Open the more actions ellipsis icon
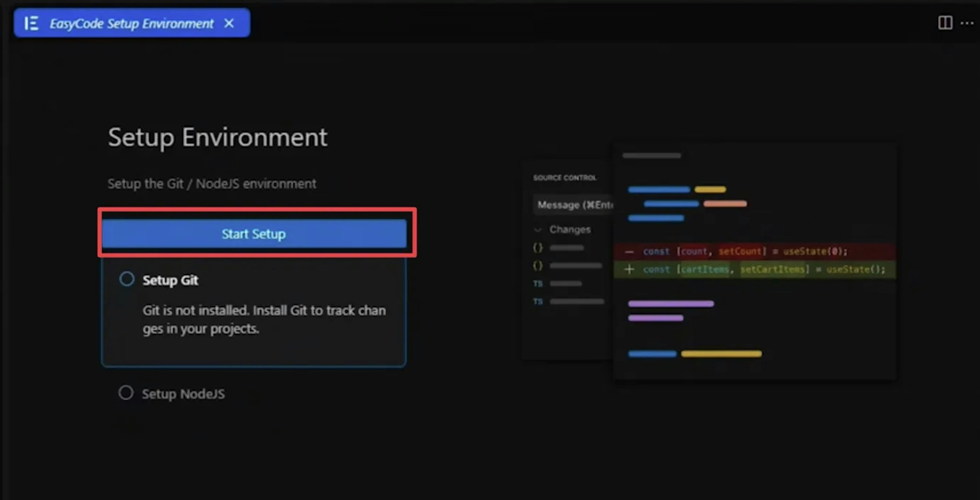The image size is (980, 500). (967, 23)
